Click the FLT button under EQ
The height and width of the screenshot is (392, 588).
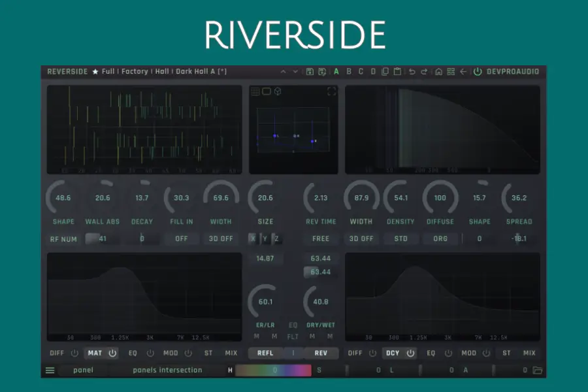(293, 337)
